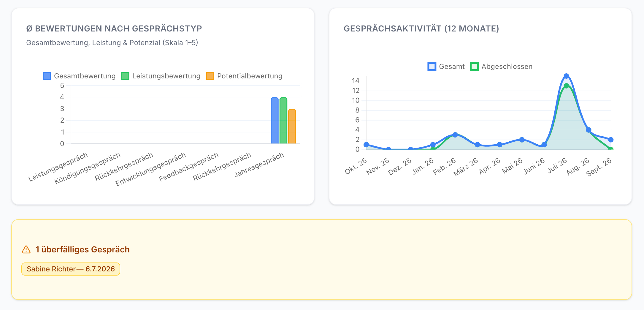
Task: Click the Jahresgespräch axis label
Action: tap(259, 165)
